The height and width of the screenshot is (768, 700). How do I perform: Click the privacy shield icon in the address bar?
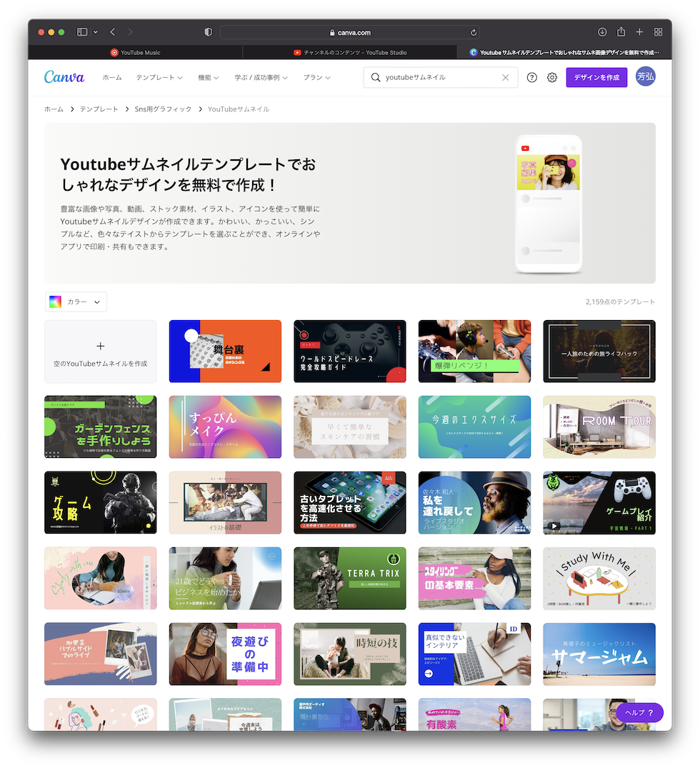pos(207,31)
